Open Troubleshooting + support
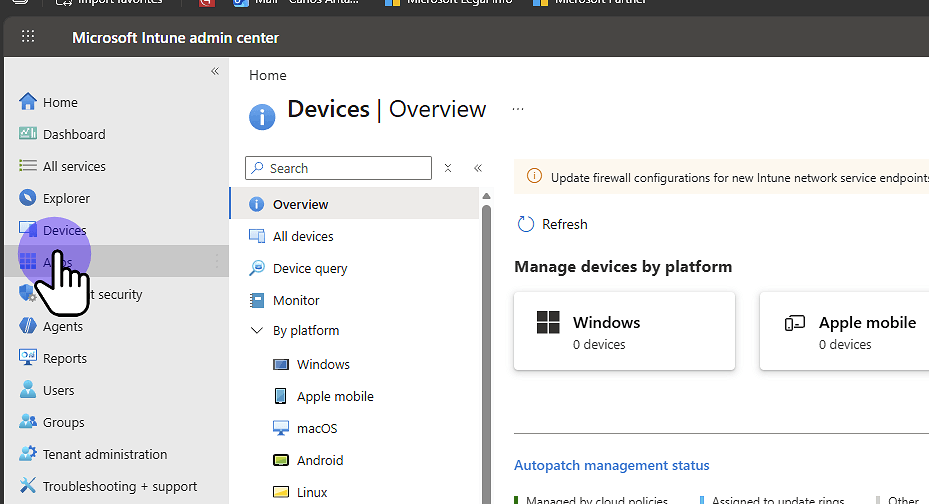This screenshot has width=929, height=504. click(120, 486)
